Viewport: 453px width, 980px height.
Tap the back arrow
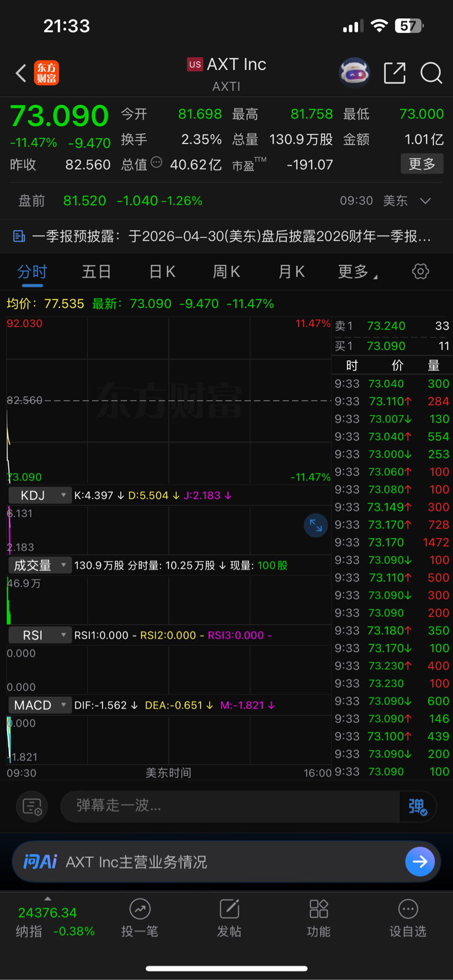(21, 73)
